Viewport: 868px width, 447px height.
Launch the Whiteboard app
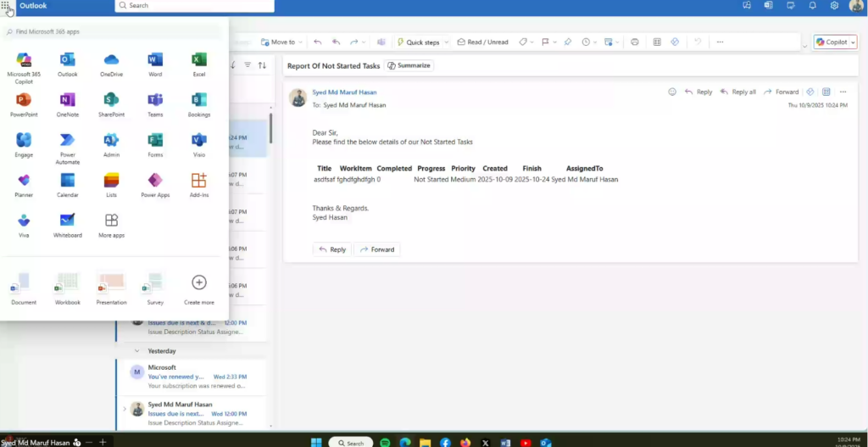[x=68, y=224]
